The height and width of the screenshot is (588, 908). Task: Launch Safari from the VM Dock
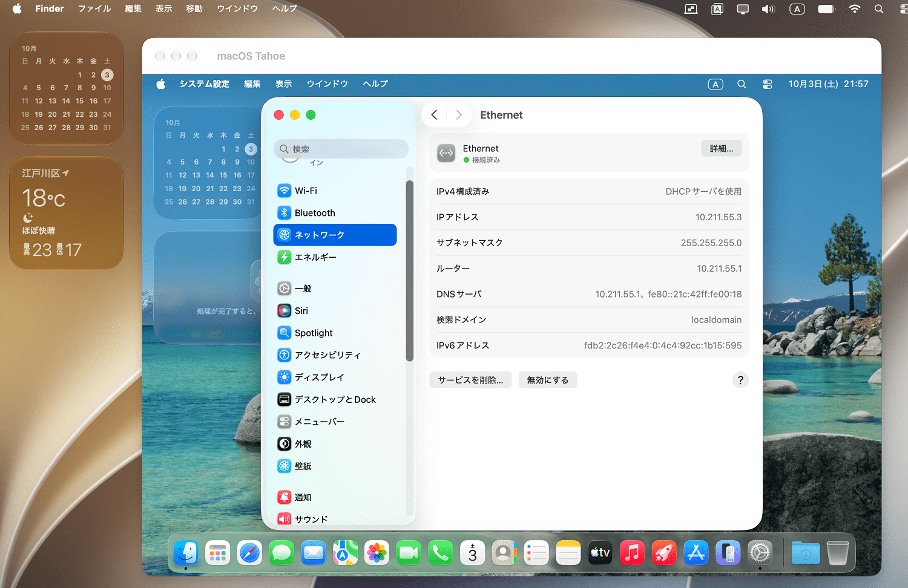249,552
